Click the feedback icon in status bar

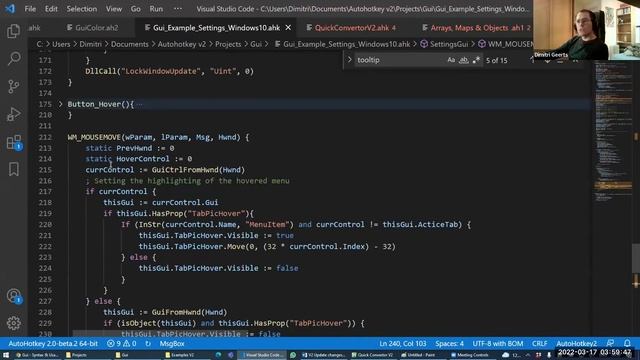pyautogui.click(x=610, y=344)
